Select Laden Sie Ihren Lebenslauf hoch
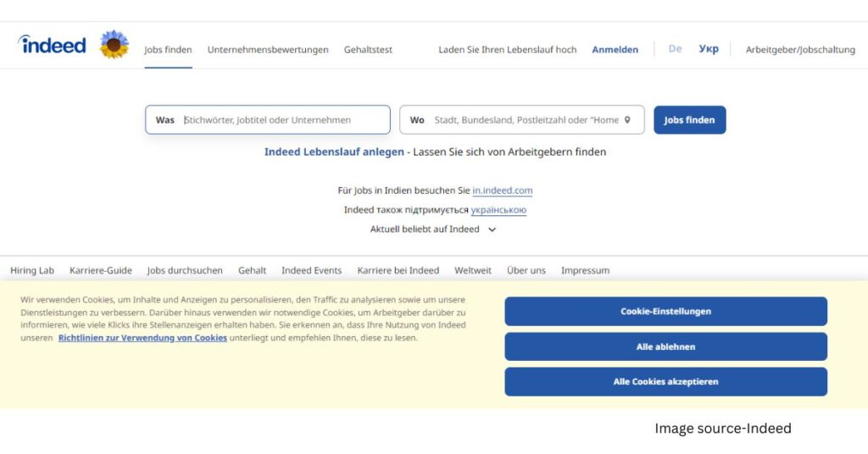868x454 pixels. pyautogui.click(x=508, y=50)
